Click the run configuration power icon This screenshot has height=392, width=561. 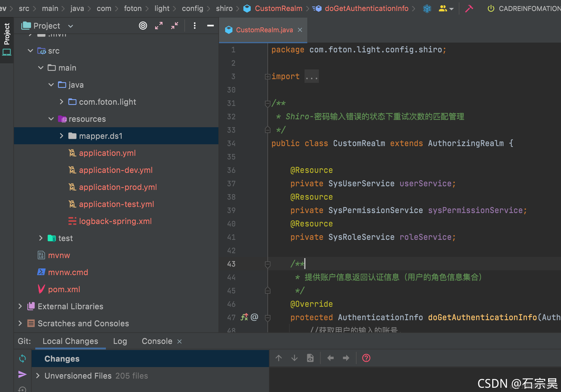coord(491,9)
